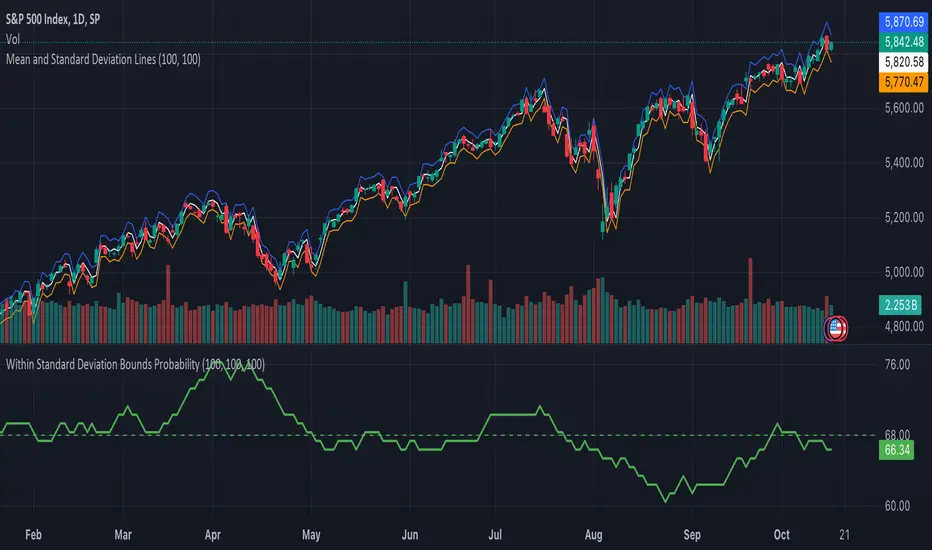
Task: Click the May label on time axis
Action: click(x=311, y=535)
